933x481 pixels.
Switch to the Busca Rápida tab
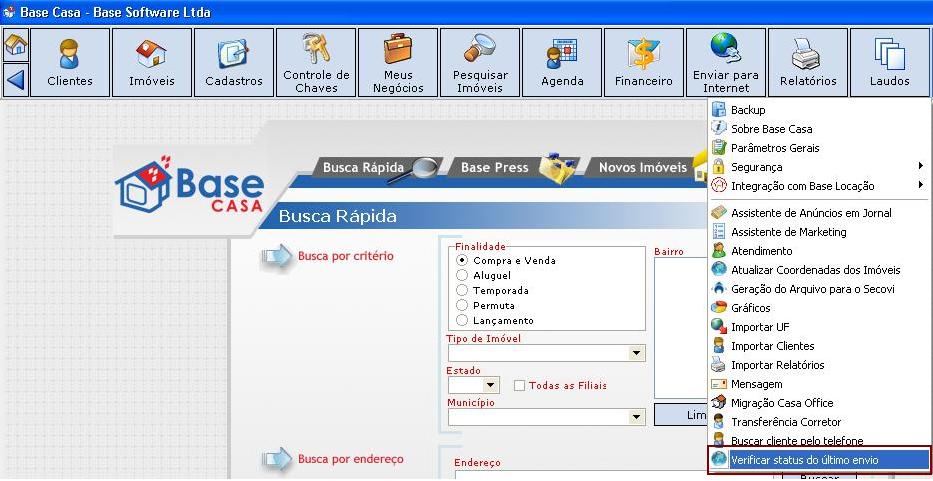376,168
